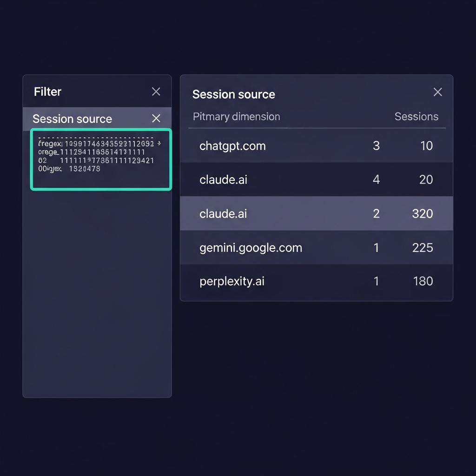
Task: Select the Session source filter header
Action: coord(97,119)
